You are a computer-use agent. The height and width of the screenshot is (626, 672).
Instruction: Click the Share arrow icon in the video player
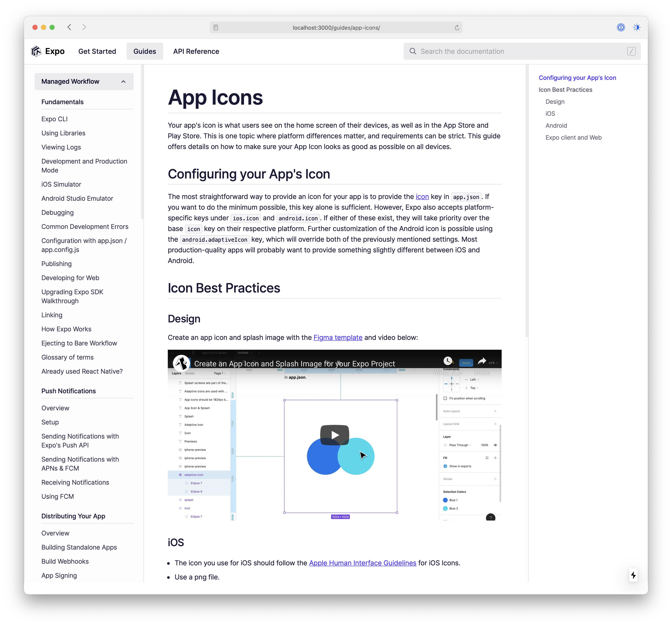(x=482, y=361)
